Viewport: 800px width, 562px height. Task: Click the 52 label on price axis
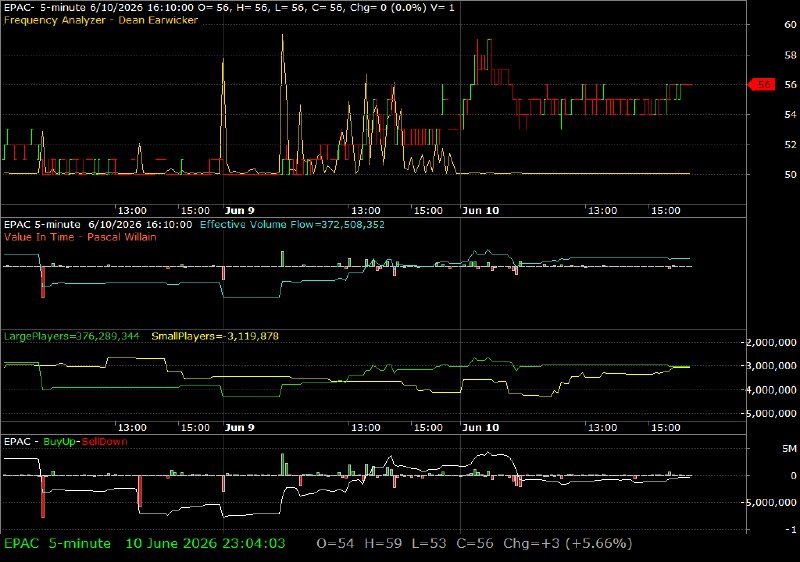point(790,145)
